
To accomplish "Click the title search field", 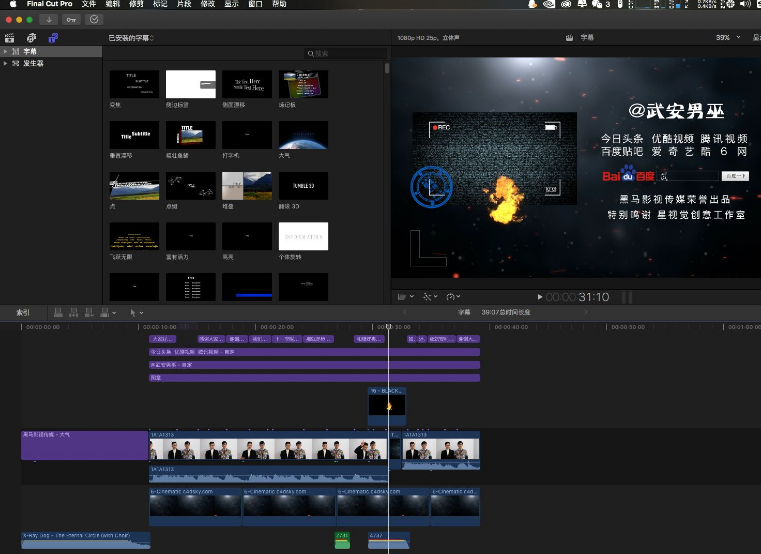I will 345,53.
